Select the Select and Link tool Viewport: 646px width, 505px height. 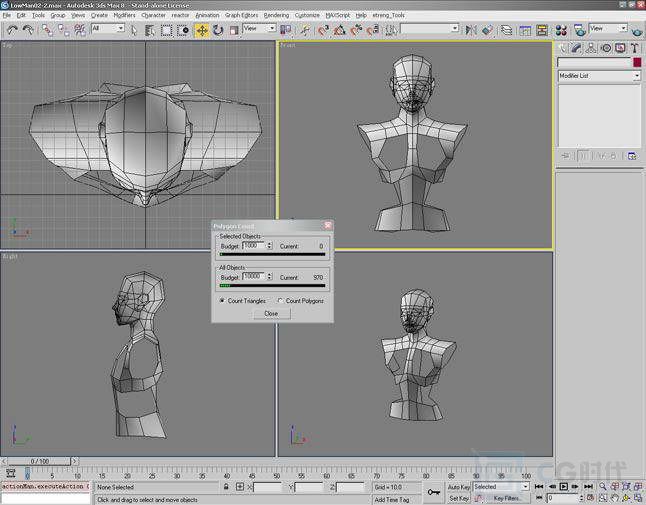[x=47, y=30]
